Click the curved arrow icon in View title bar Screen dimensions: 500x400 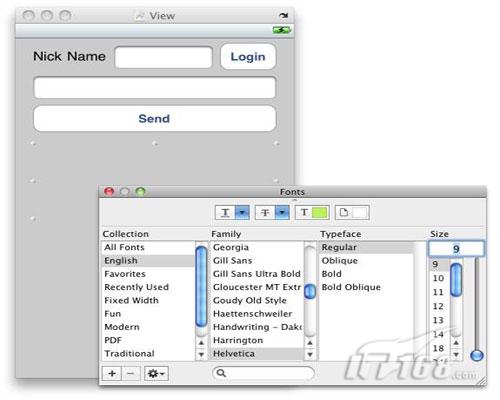[x=283, y=15]
